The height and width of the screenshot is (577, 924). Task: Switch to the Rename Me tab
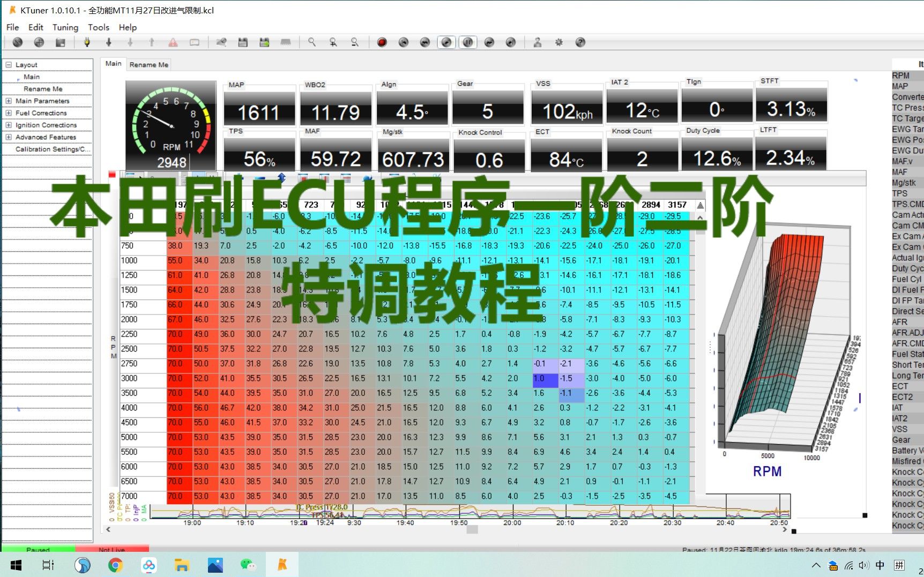tap(149, 65)
